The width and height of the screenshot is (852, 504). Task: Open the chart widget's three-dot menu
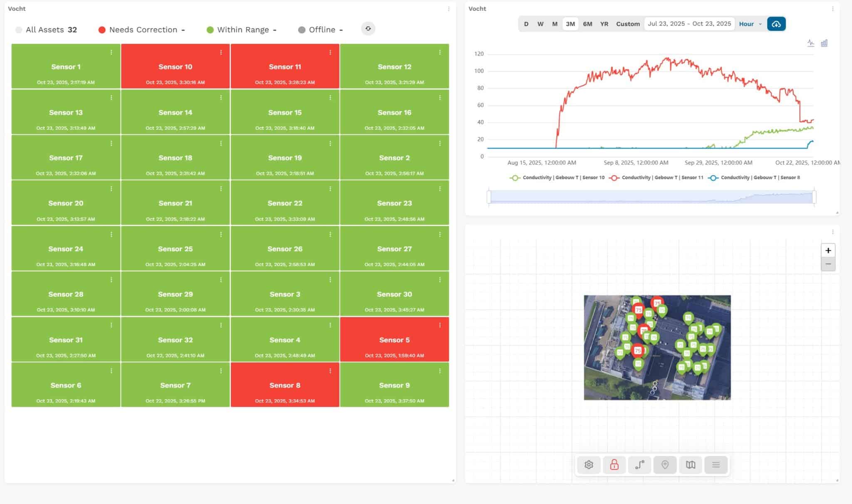tap(832, 9)
